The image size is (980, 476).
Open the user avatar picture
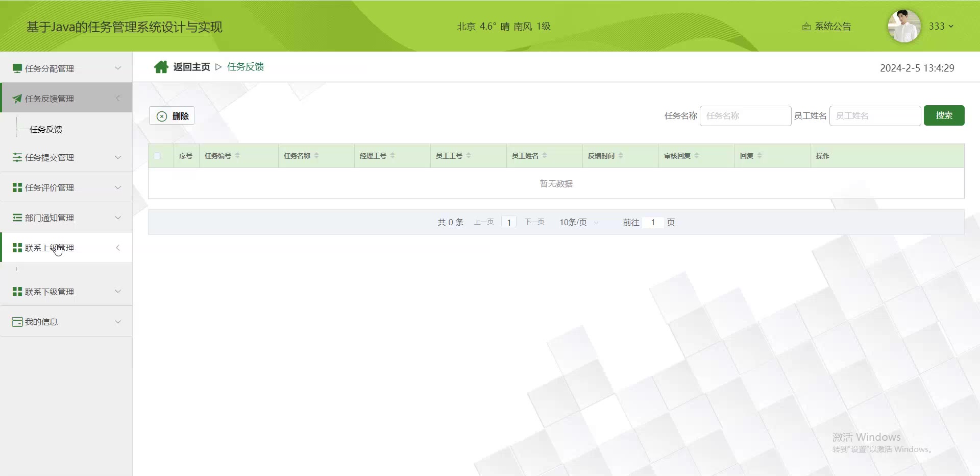904,26
